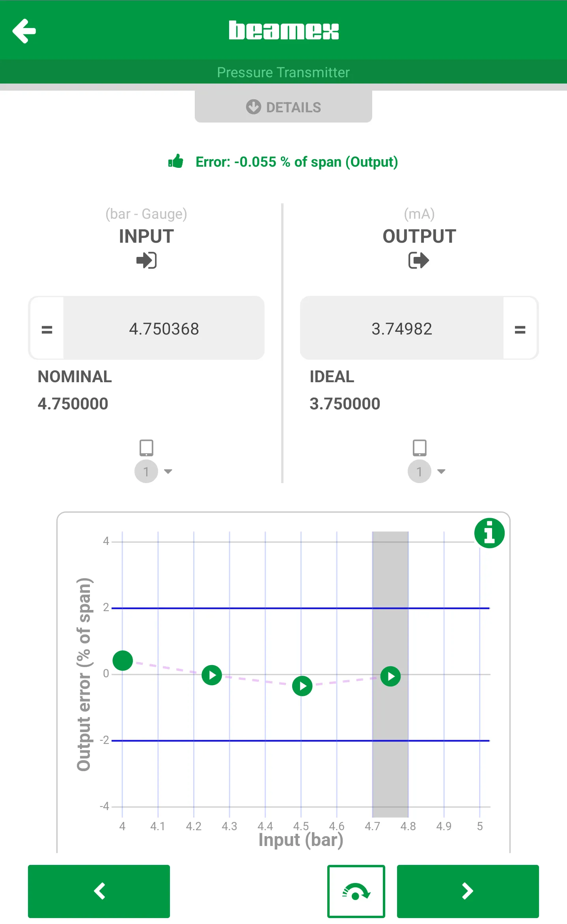Click the device icon above OUTPUT channel selector
Viewport: 567px width, 924px height.
click(x=419, y=447)
